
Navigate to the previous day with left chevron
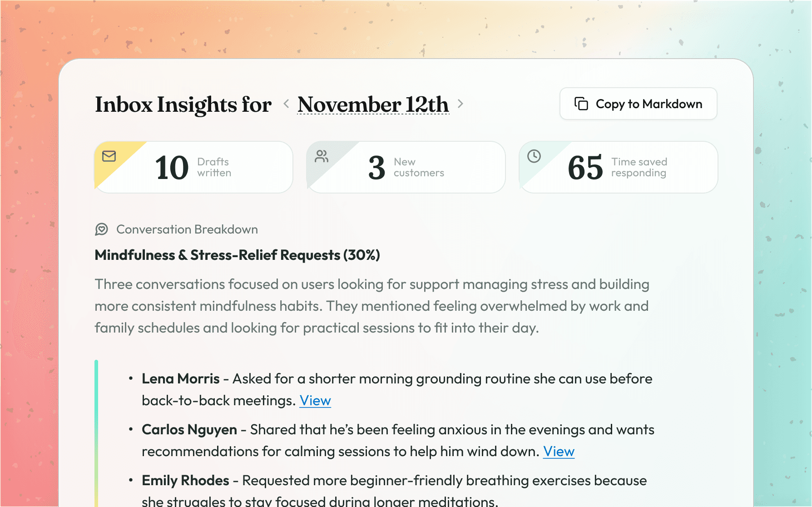pos(286,104)
